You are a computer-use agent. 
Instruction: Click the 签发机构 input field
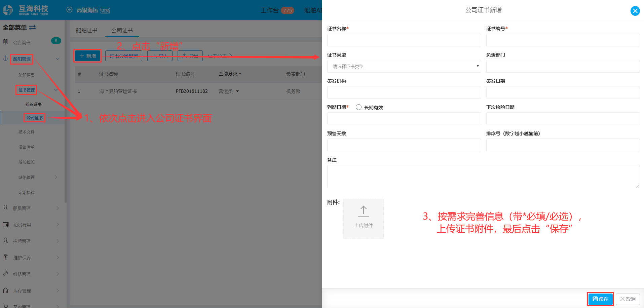[404, 92]
